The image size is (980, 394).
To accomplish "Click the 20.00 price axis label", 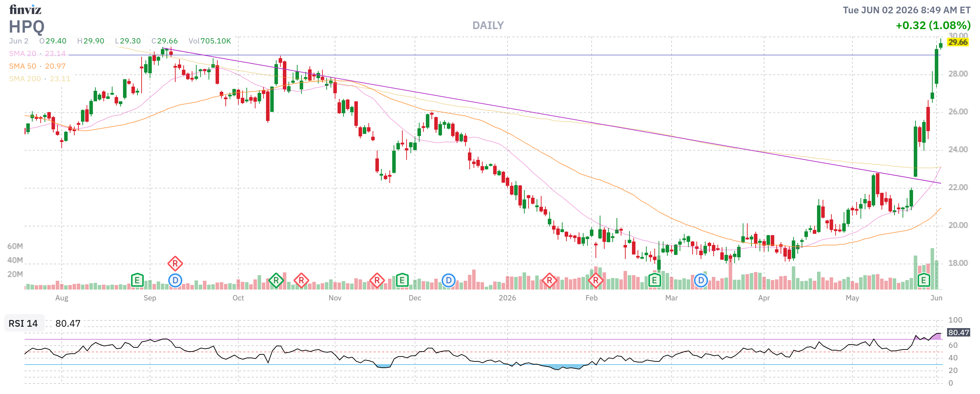I will pyautogui.click(x=958, y=225).
